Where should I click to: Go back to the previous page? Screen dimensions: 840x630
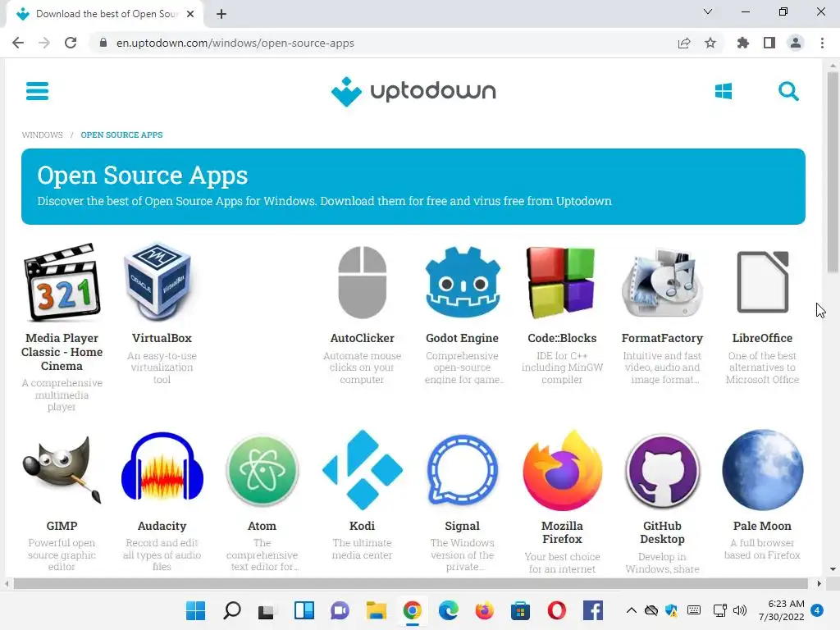(18, 43)
